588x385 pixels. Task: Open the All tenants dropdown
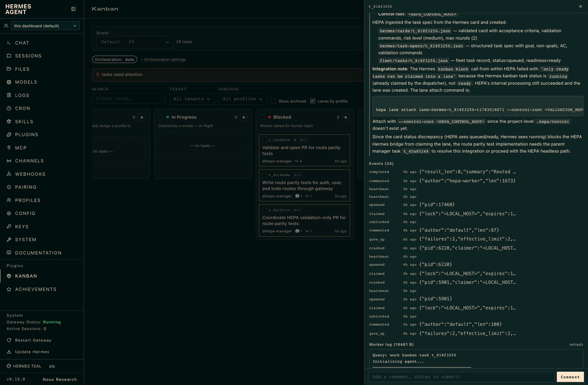tap(192, 99)
